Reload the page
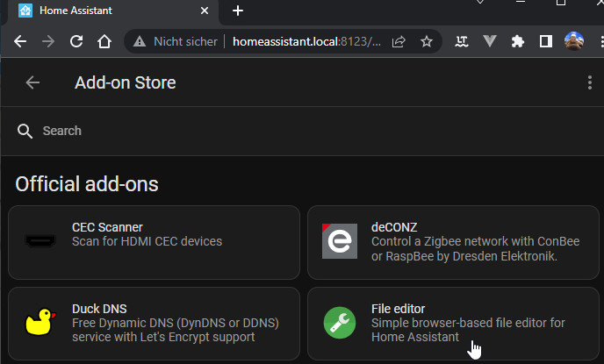Screen dimensions: 604x364 tap(76, 41)
